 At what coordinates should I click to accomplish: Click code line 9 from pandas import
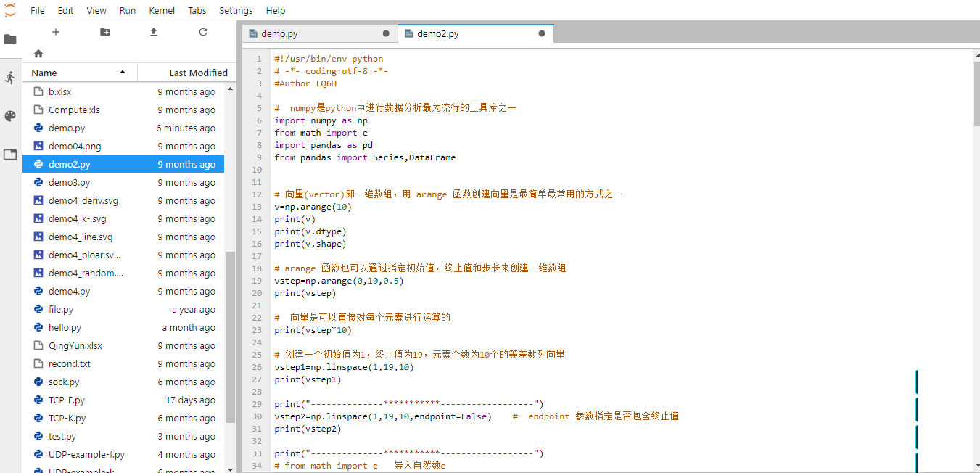point(365,157)
